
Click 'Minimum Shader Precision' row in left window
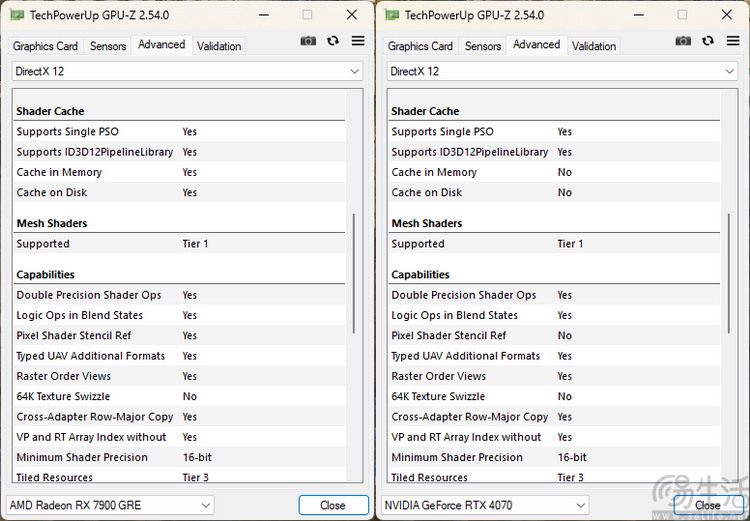click(179, 457)
